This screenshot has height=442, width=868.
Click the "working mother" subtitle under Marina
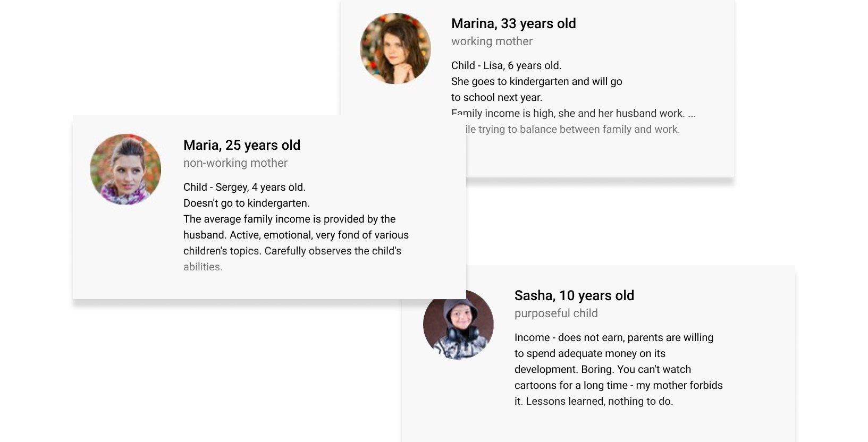click(492, 41)
